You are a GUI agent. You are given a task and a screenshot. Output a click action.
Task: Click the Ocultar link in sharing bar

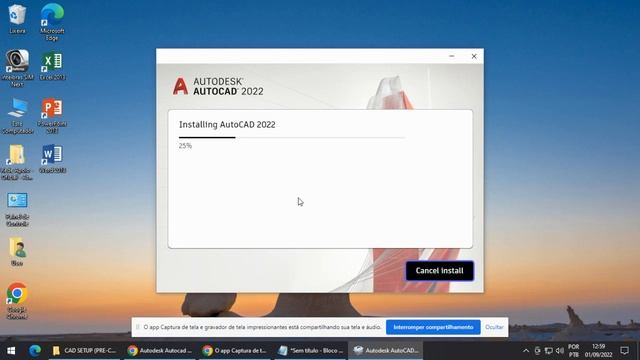[x=494, y=327]
